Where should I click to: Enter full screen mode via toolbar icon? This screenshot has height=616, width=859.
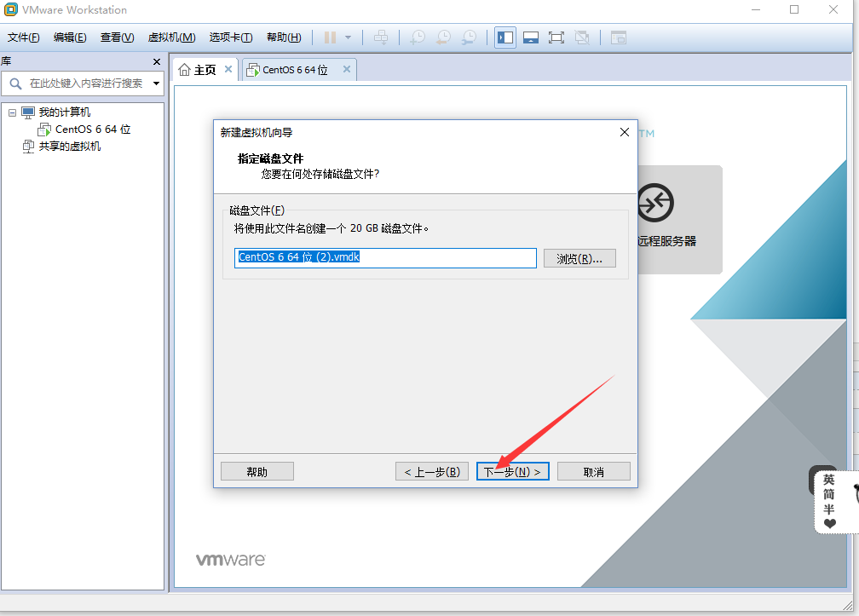click(x=556, y=37)
